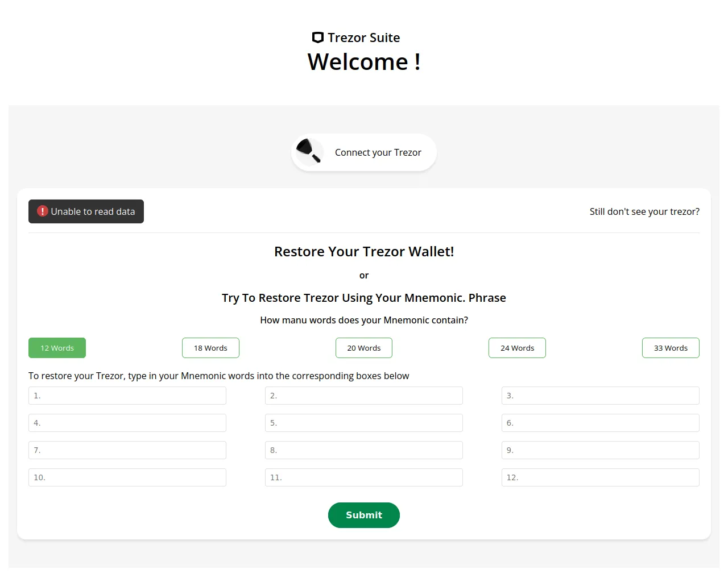Click the Connect your Trezor button
728x582 pixels.
pyautogui.click(x=364, y=152)
